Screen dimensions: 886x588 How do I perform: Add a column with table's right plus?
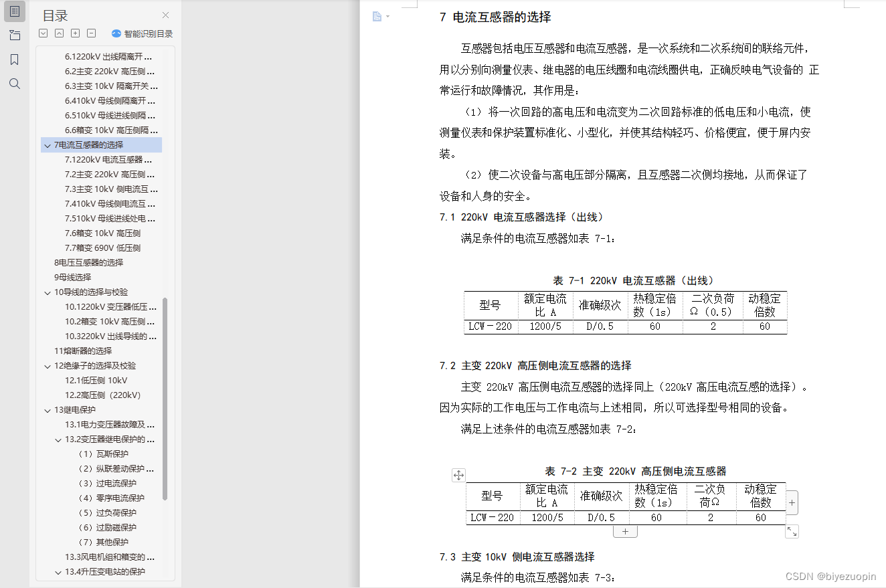792,502
